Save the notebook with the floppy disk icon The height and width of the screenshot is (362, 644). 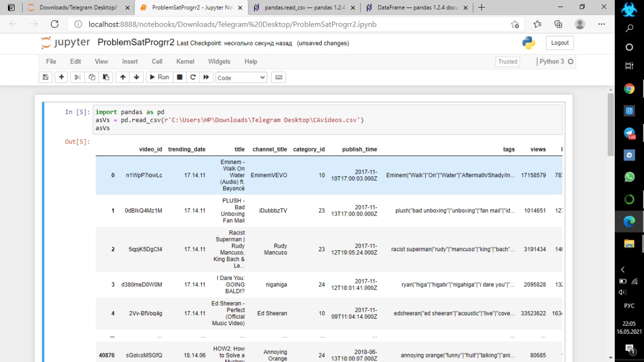[x=46, y=78]
